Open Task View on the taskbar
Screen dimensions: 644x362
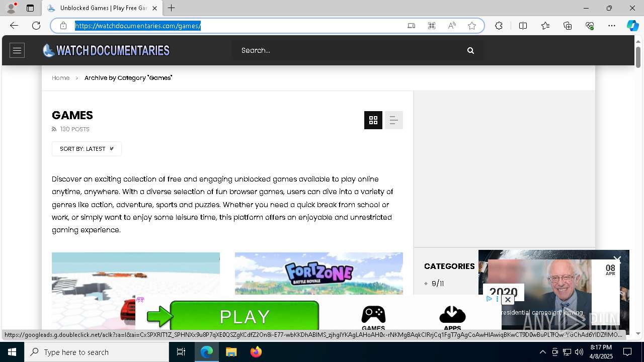click(181, 352)
